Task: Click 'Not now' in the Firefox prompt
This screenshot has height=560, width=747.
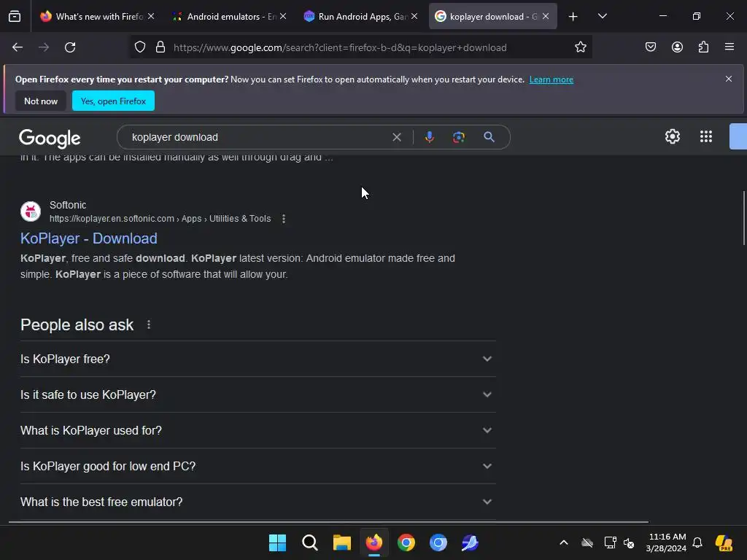Action: pos(41,101)
